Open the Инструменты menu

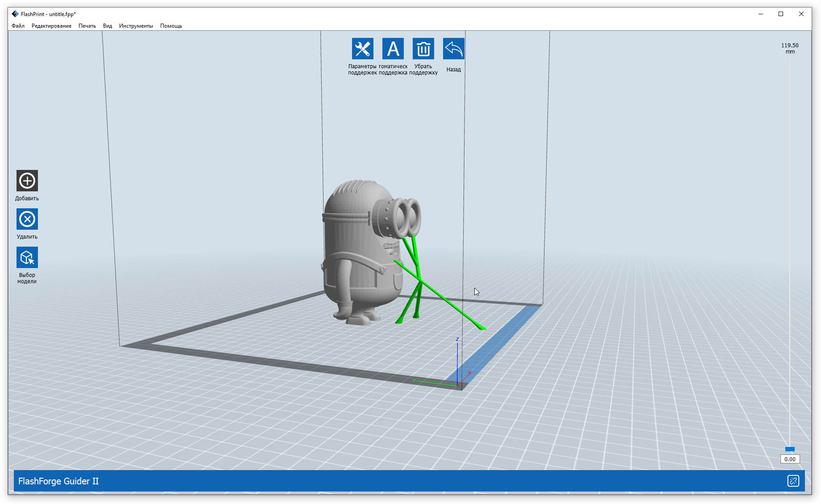point(136,26)
